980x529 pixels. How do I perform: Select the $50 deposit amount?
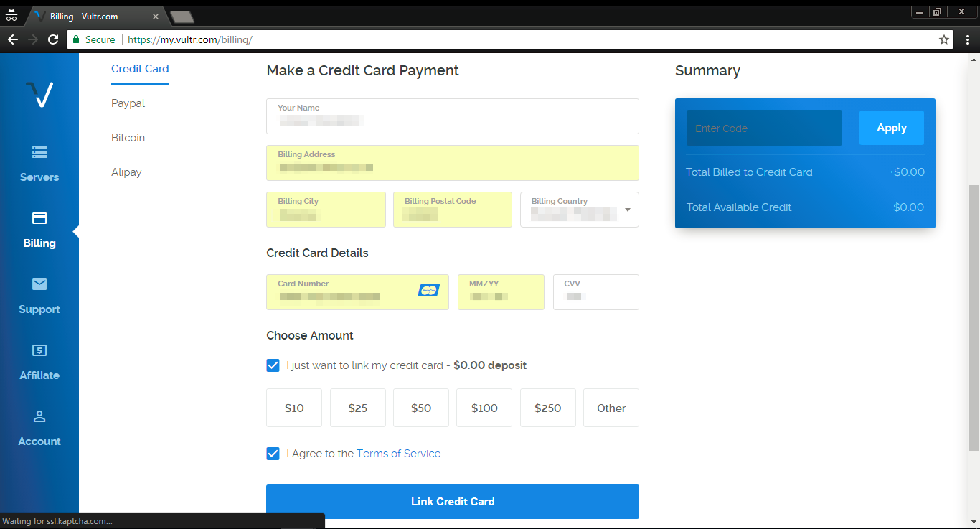(x=420, y=408)
